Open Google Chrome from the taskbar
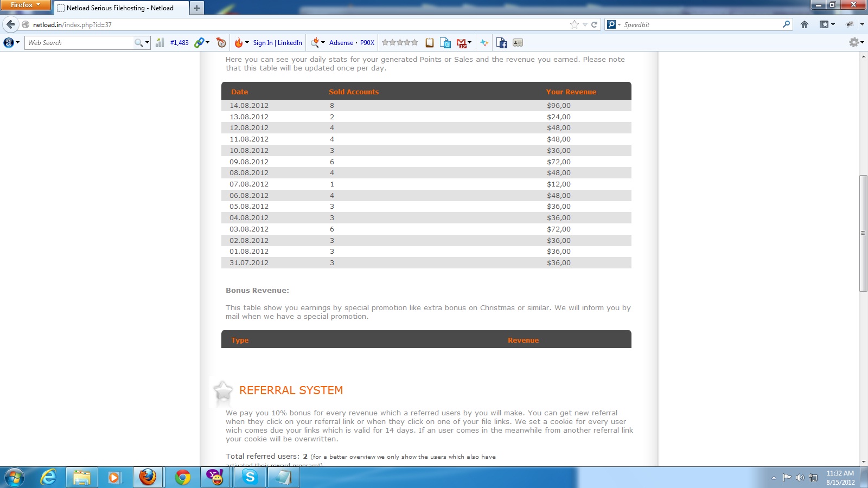The width and height of the screenshot is (868, 488). point(183,477)
